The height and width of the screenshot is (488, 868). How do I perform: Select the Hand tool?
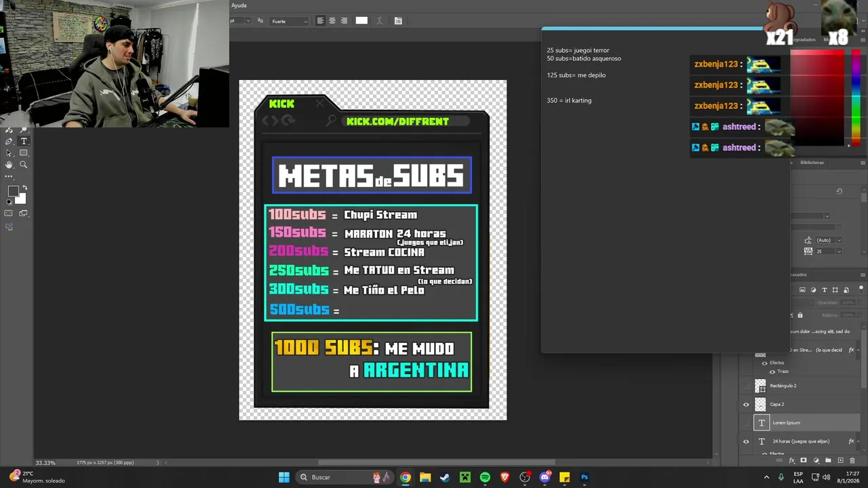(9, 165)
